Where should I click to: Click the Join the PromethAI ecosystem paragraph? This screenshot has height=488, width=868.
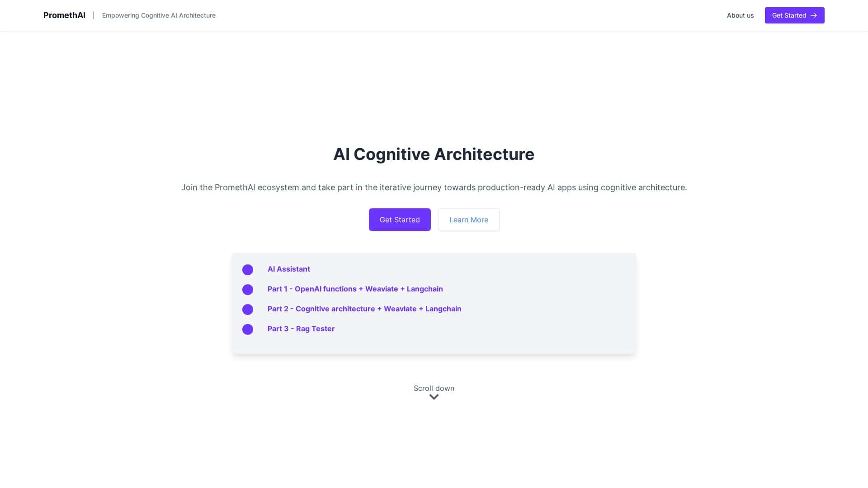coord(434,188)
